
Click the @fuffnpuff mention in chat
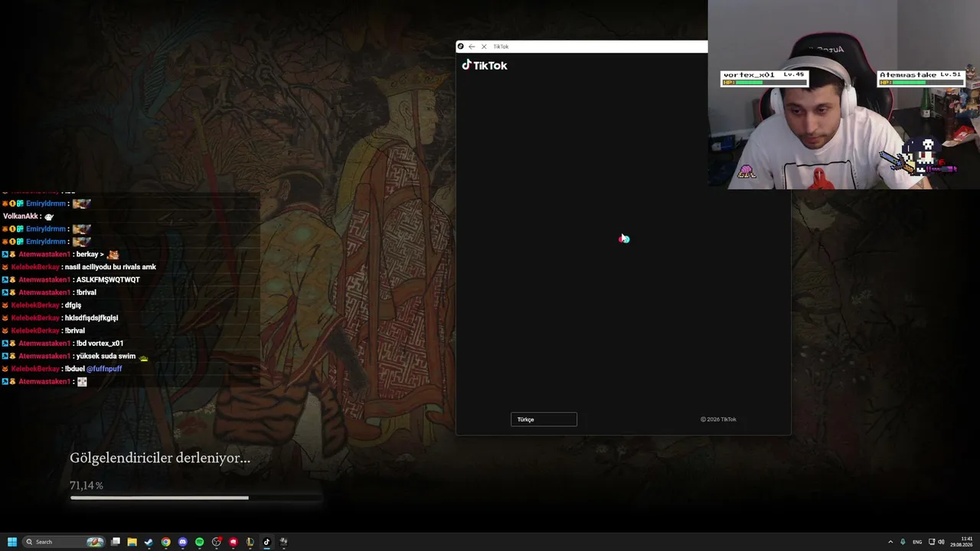(104, 369)
